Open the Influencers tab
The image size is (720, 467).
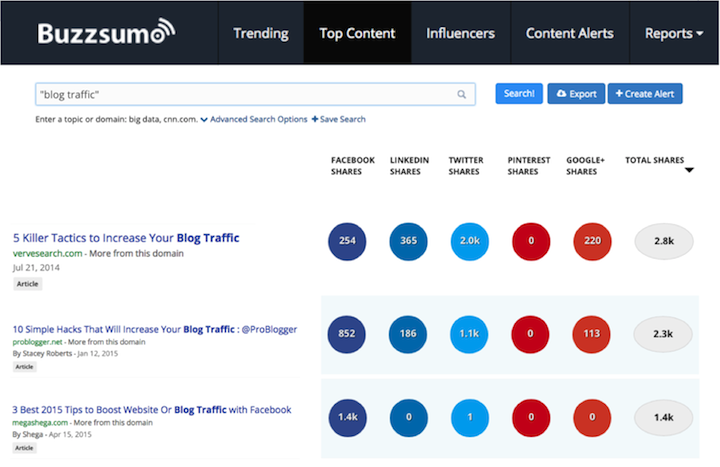click(460, 33)
